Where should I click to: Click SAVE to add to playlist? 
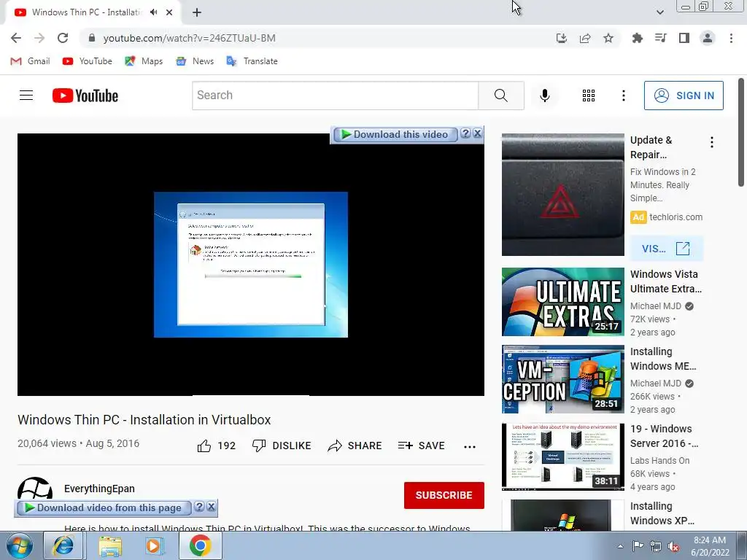(x=421, y=446)
